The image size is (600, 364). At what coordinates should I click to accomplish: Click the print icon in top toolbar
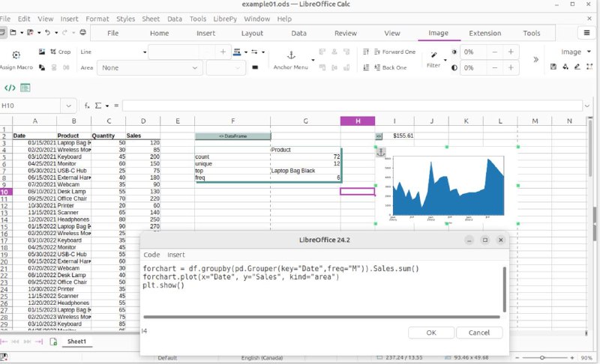[82, 32]
